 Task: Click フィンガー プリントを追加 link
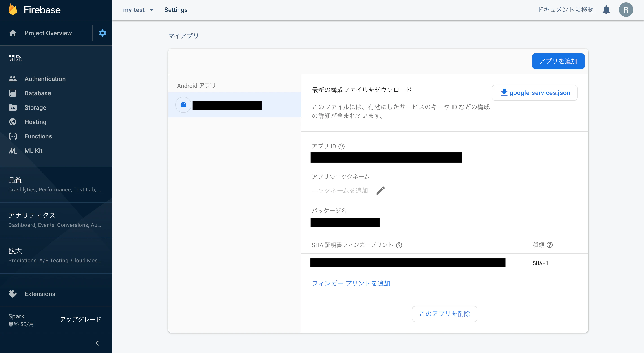(x=351, y=283)
